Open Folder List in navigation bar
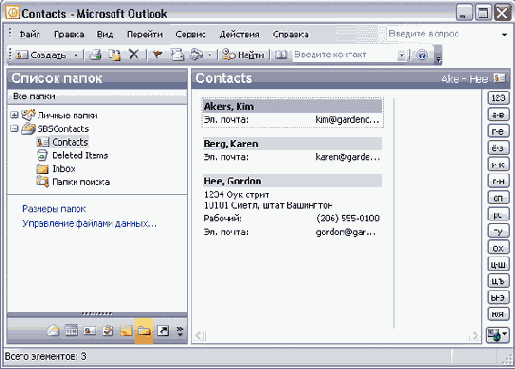Viewport: 515px width, 369px height. (144, 331)
